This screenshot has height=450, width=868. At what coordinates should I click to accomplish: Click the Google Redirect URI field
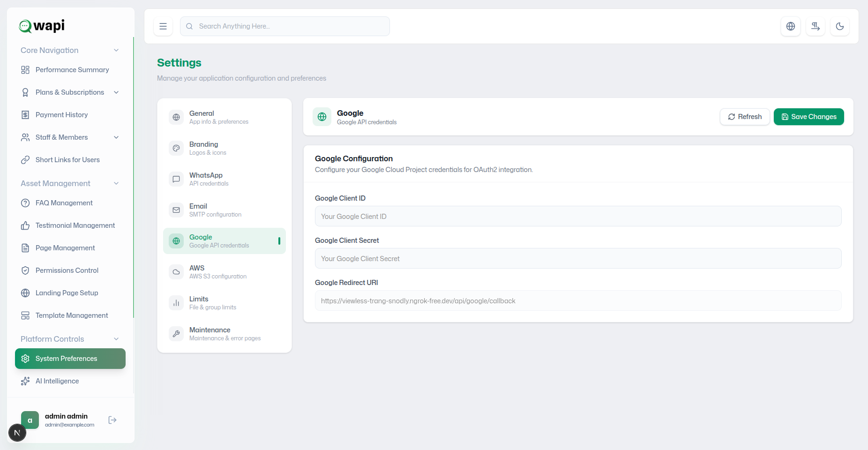[578, 300]
